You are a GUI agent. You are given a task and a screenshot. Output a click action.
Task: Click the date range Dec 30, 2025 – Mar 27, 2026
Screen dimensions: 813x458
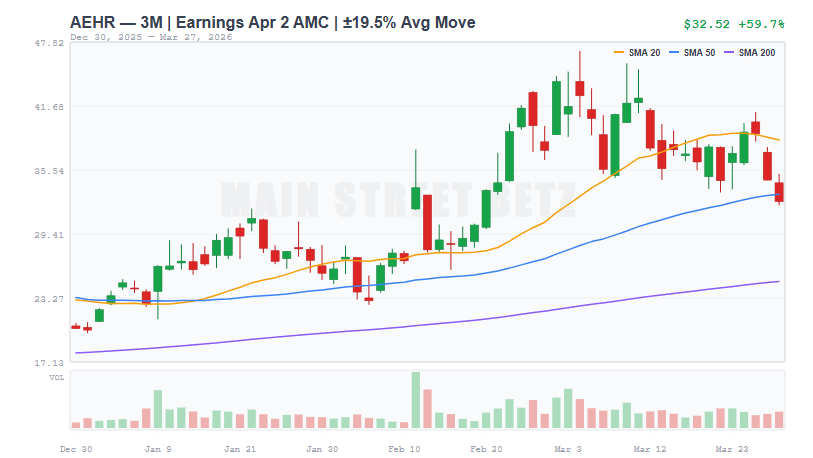(151, 37)
